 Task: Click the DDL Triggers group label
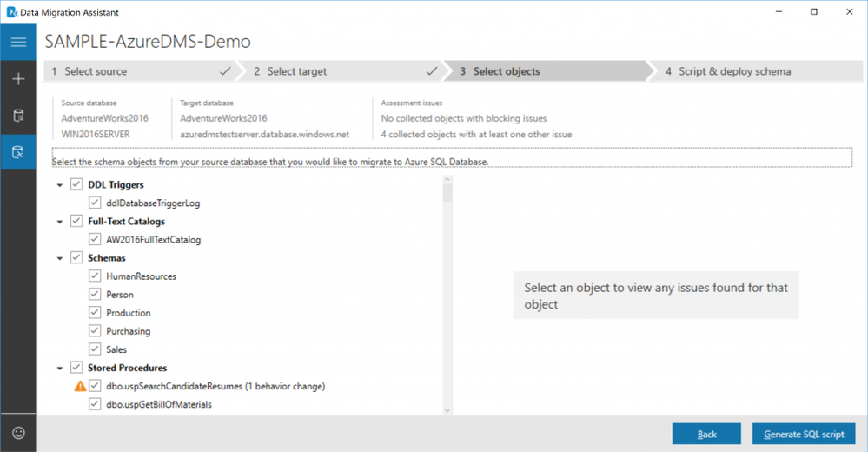(116, 185)
